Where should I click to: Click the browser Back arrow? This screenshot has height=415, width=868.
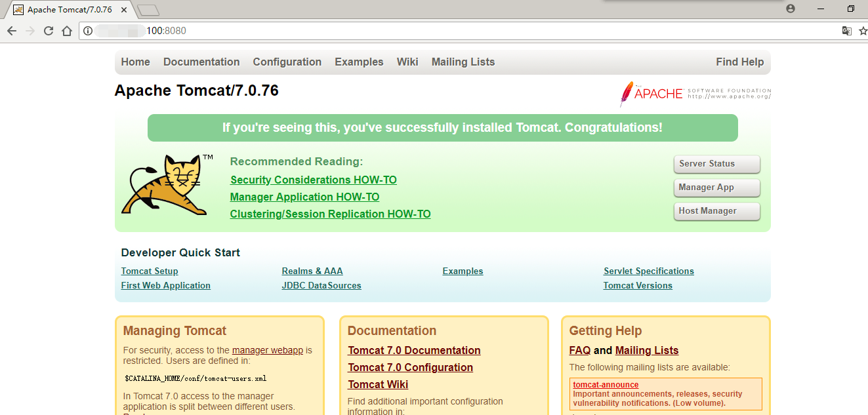coord(12,31)
